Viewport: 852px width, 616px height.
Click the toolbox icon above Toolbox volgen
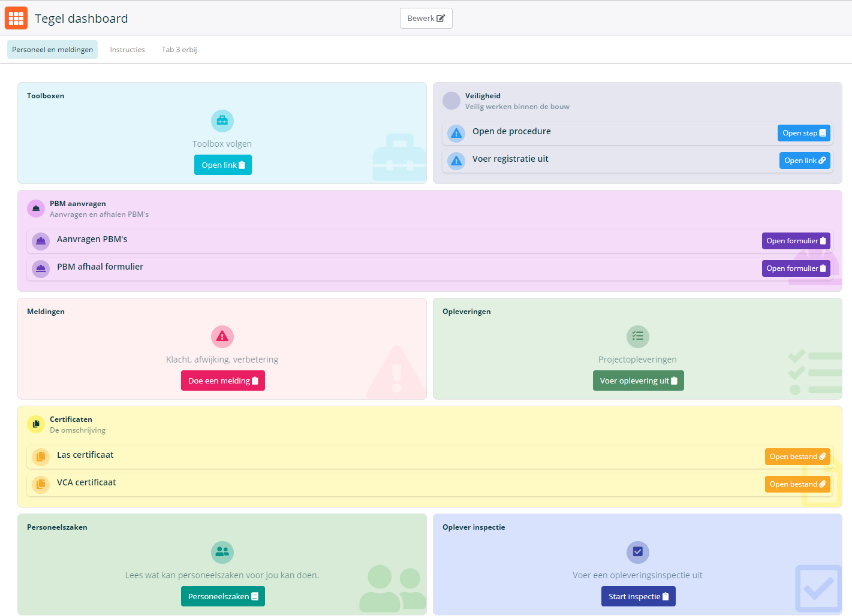pyautogui.click(x=222, y=121)
